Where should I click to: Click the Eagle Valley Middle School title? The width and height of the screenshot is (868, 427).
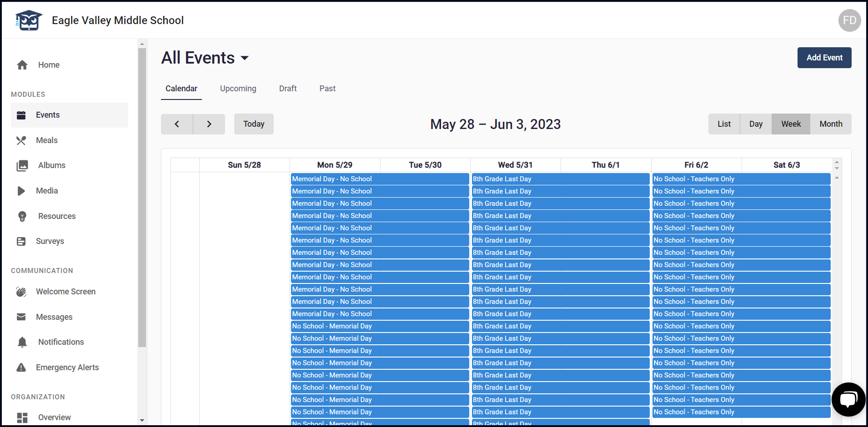tap(118, 20)
